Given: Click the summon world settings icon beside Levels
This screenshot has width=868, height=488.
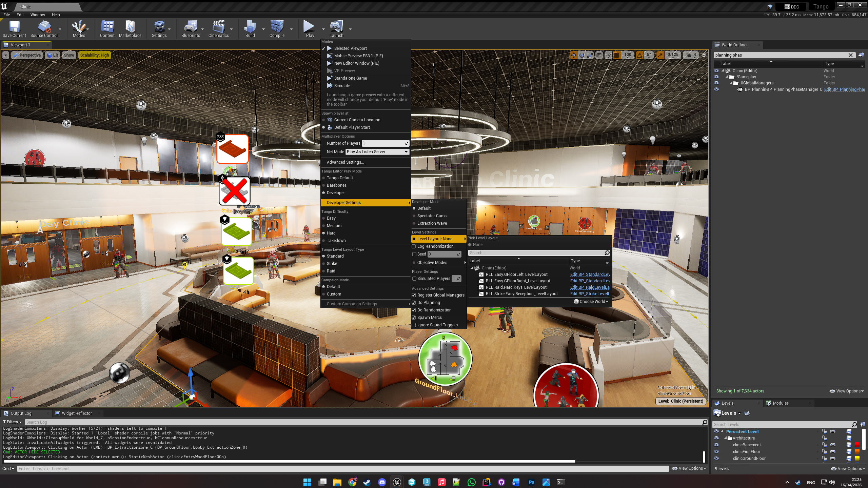Looking at the screenshot, I should pos(747,413).
